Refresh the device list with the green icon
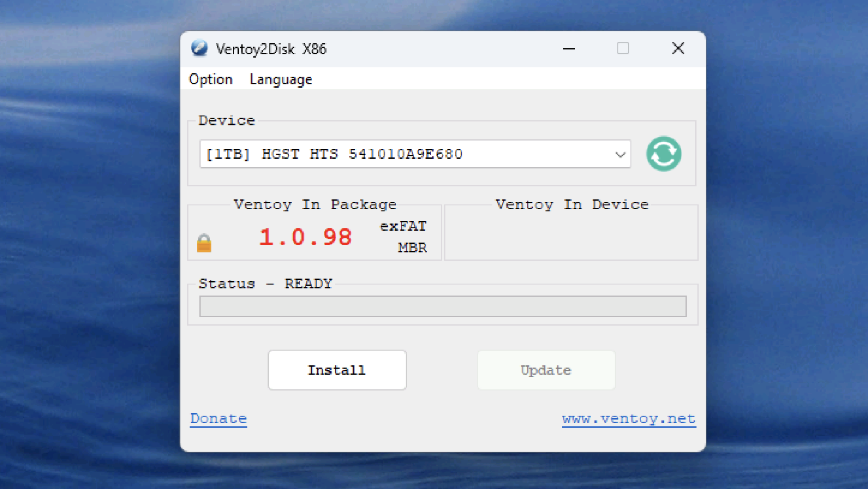Viewport: 868px width, 489px height. point(664,154)
